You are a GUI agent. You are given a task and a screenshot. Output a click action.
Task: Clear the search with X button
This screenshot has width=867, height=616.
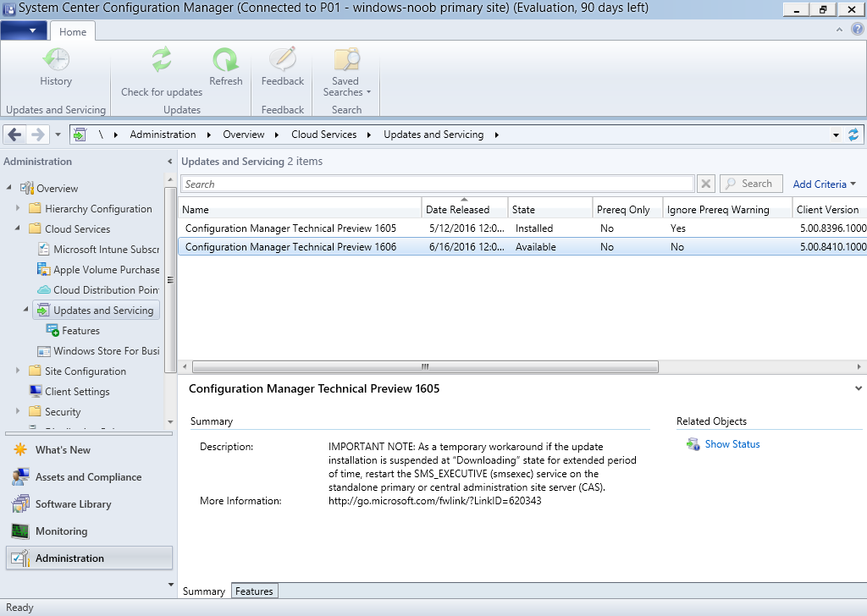coord(705,184)
